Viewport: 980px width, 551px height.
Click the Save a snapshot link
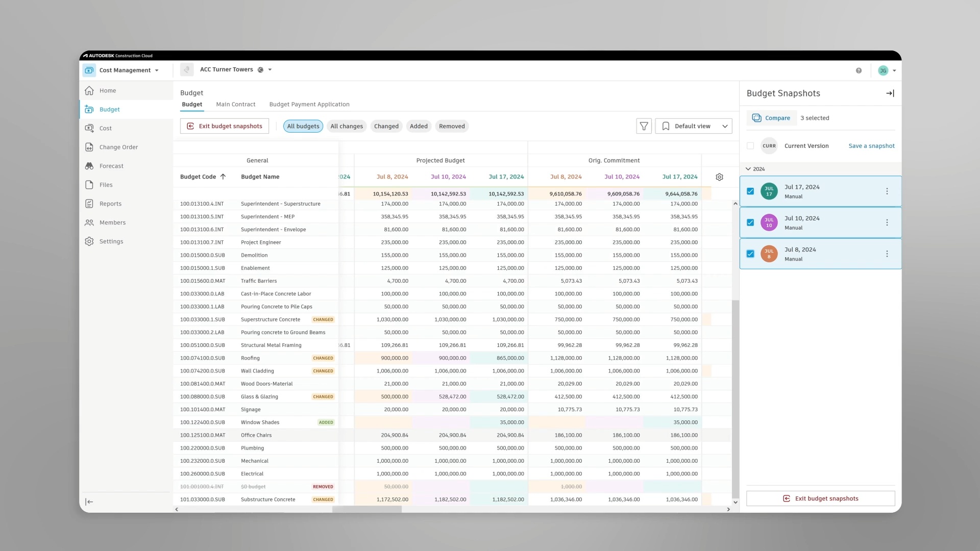pyautogui.click(x=871, y=146)
